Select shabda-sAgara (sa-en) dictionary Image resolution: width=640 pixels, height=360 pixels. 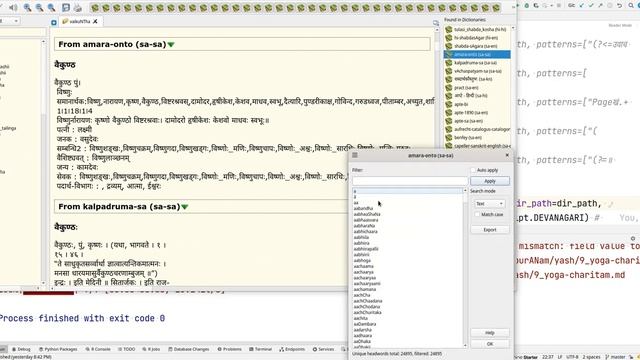[476, 46]
